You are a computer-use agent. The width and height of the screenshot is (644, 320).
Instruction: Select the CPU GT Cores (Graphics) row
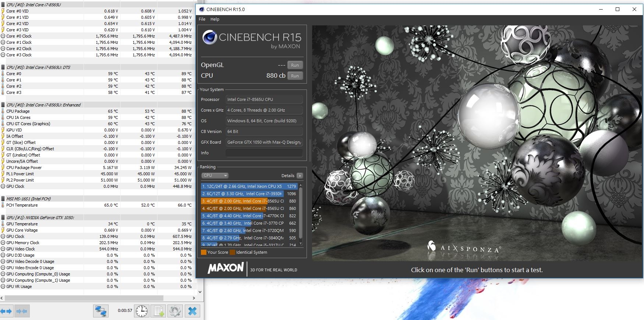tap(97, 124)
